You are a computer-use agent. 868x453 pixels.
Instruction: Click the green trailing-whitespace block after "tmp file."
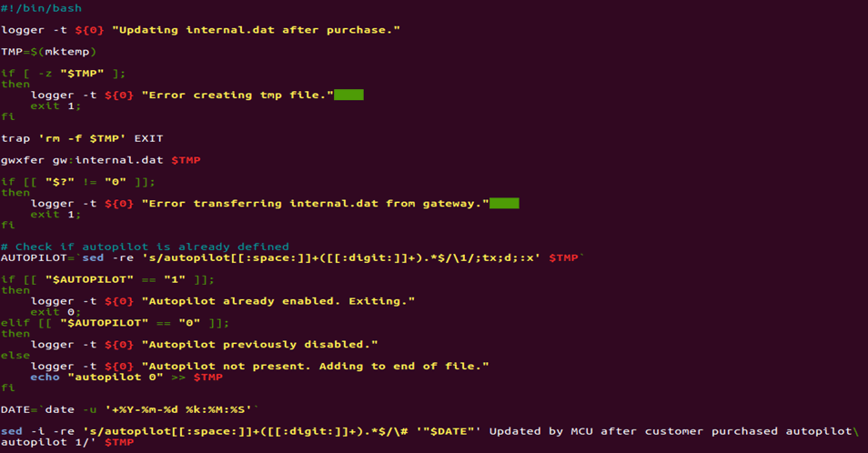pyautogui.click(x=348, y=95)
